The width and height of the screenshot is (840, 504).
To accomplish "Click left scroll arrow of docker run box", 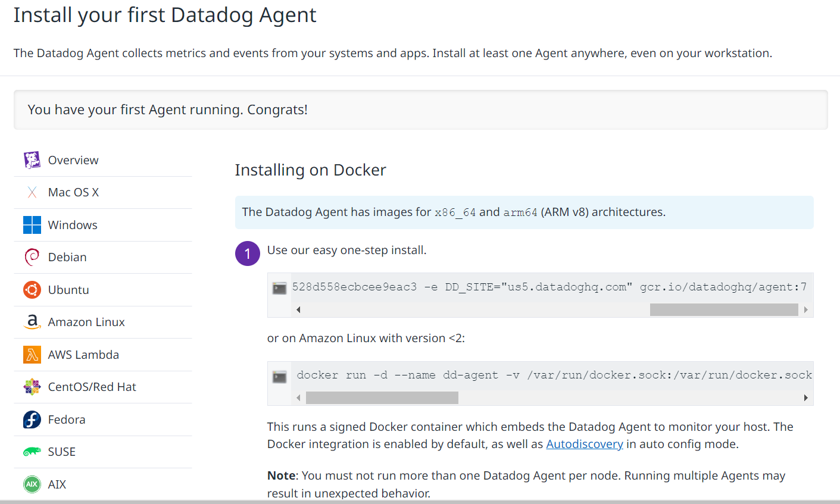I will [x=298, y=397].
